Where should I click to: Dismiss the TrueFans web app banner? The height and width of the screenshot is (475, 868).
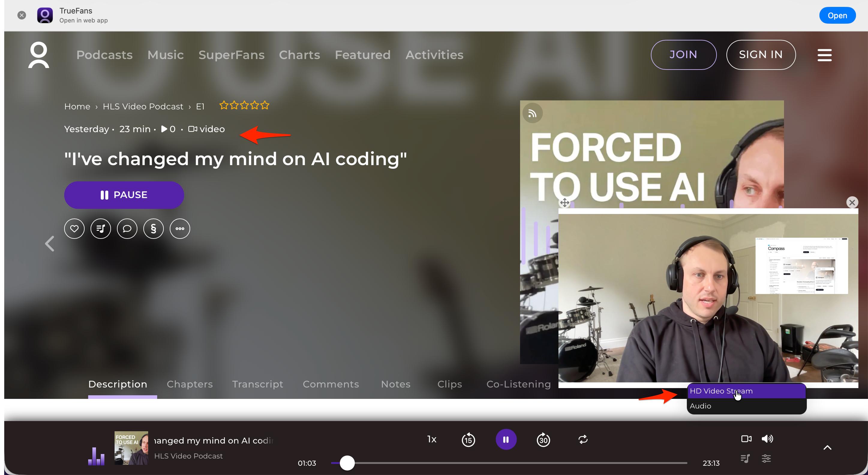pos(22,15)
